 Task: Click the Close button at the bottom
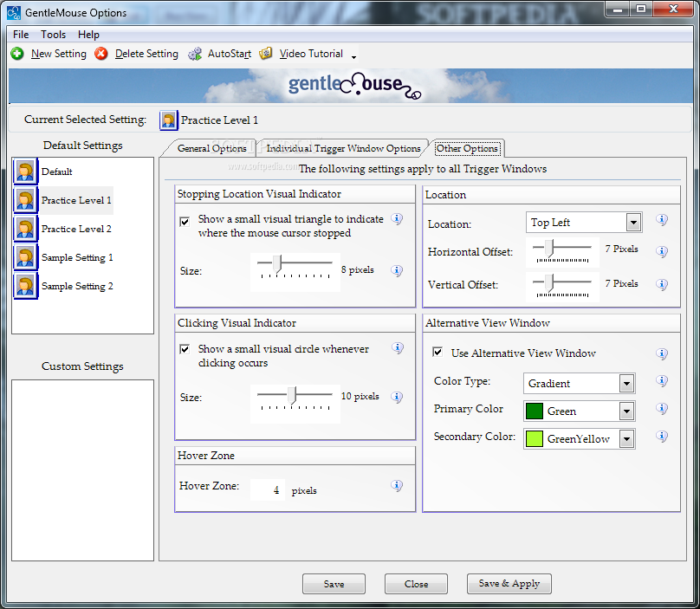pos(416,584)
